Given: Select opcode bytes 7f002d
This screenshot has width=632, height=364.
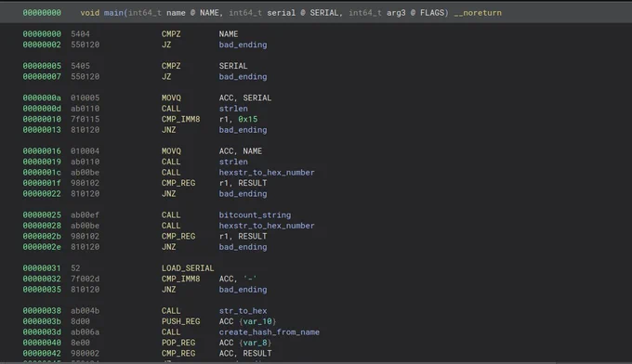Looking at the screenshot, I should pyautogui.click(x=86, y=279).
